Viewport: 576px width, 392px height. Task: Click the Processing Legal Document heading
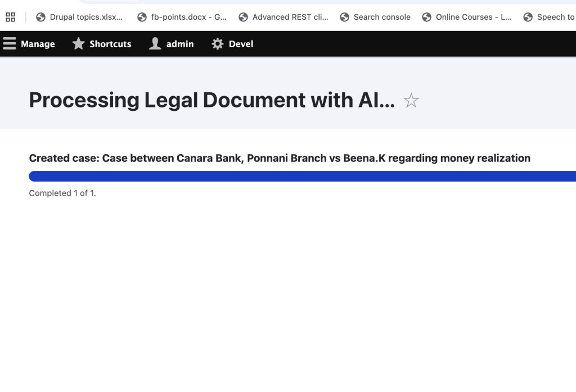pos(211,100)
